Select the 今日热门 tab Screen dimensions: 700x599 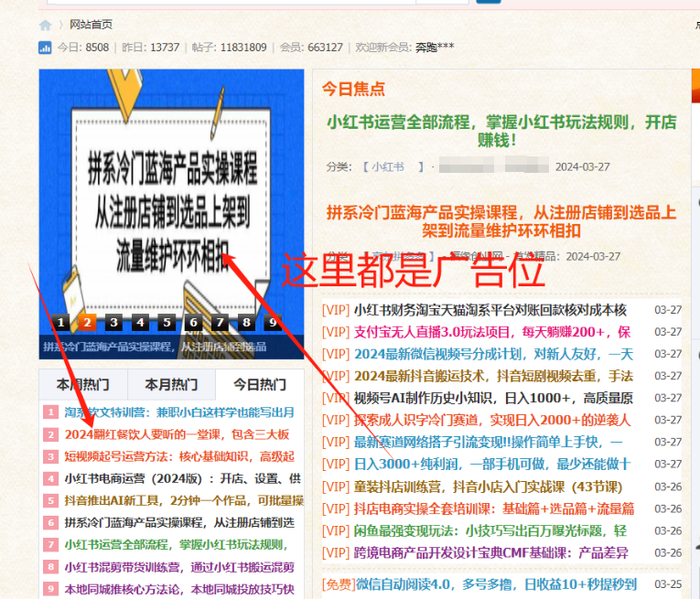(x=259, y=385)
